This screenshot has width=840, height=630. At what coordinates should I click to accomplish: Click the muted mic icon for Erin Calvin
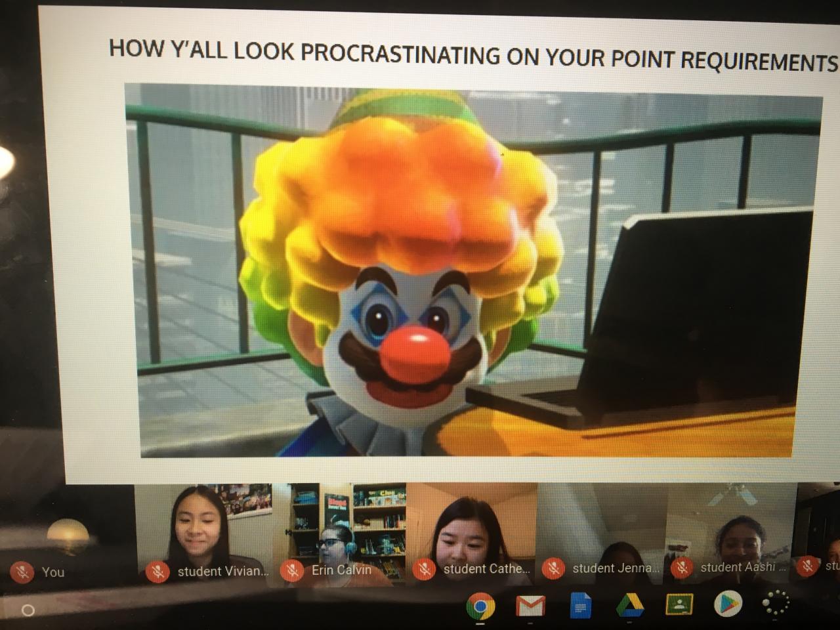pyautogui.click(x=291, y=570)
